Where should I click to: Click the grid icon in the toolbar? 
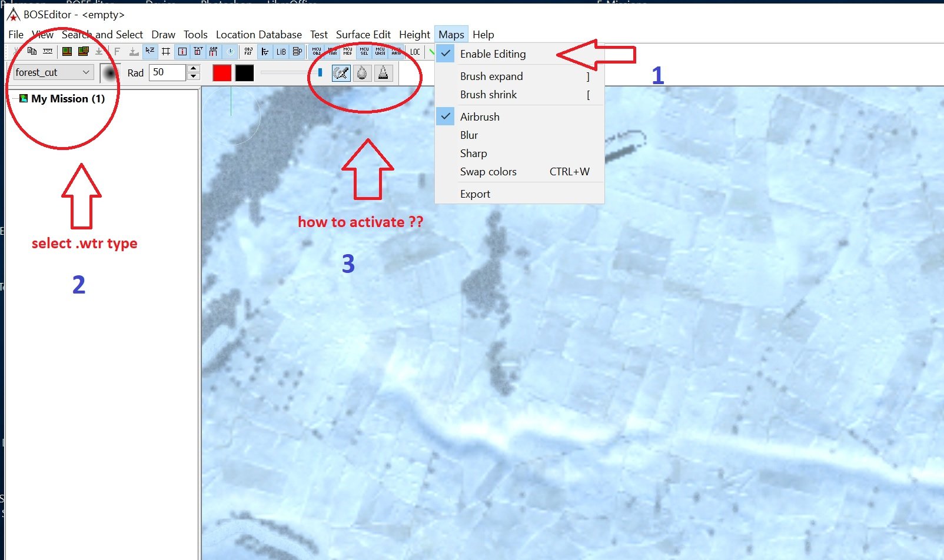[x=166, y=52]
